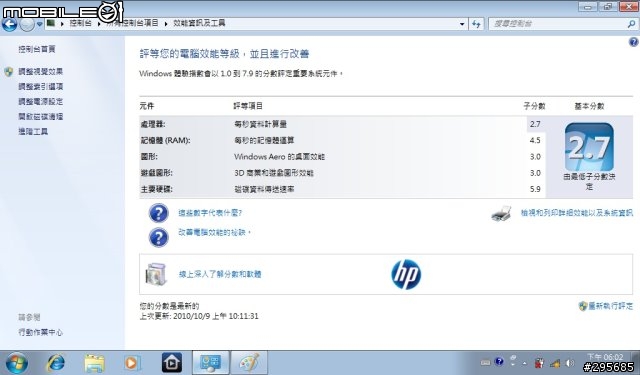Viewport: 640px width, 375px height.
Task: Click the language bar help question icon
Action: point(499,362)
